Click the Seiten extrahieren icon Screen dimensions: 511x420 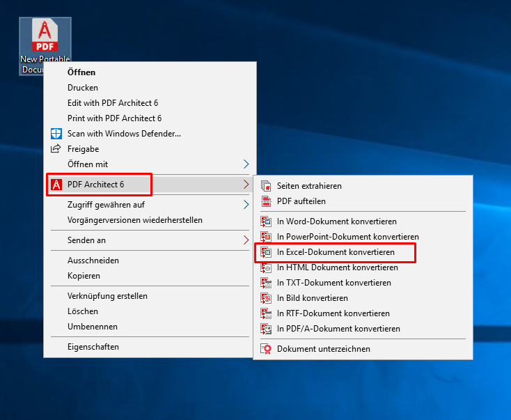tap(266, 186)
